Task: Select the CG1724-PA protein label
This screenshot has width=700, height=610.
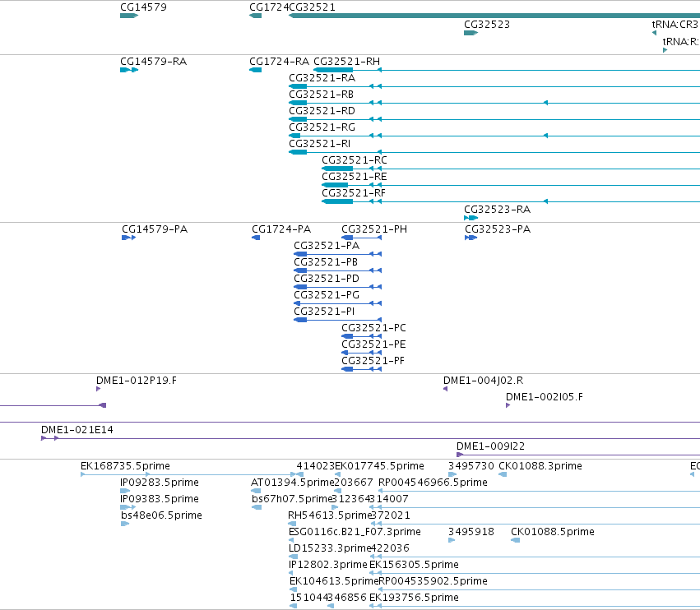Action: [x=281, y=229]
